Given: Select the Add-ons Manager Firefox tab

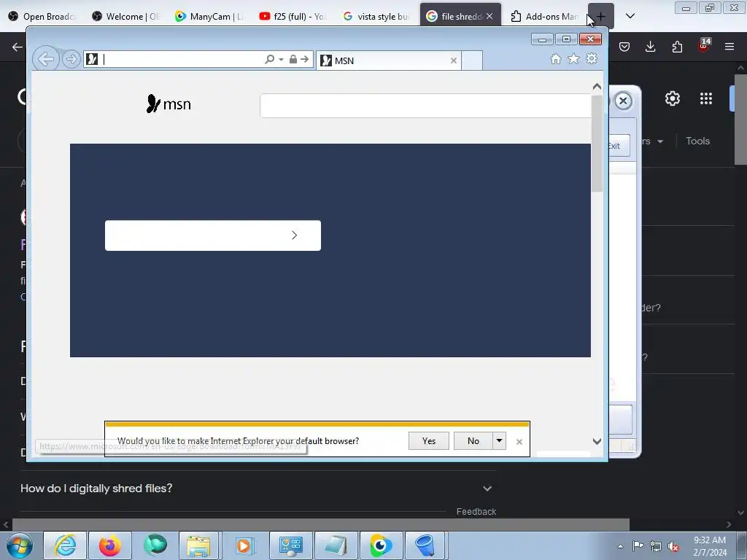Looking at the screenshot, I should [544, 16].
